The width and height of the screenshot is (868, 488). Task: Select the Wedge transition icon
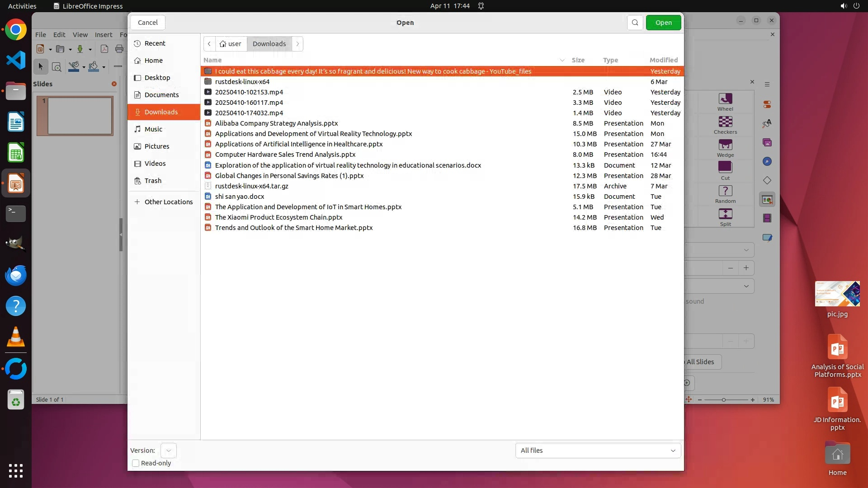(x=725, y=145)
